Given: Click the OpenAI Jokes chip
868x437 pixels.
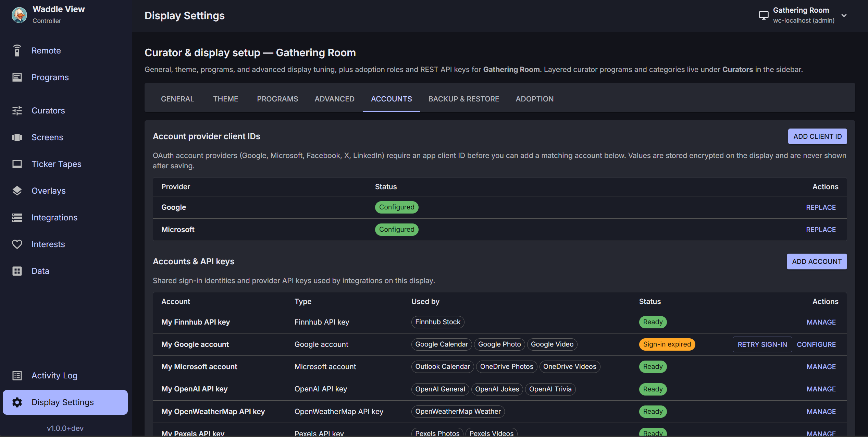Looking at the screenshot, I should (497, 389).
